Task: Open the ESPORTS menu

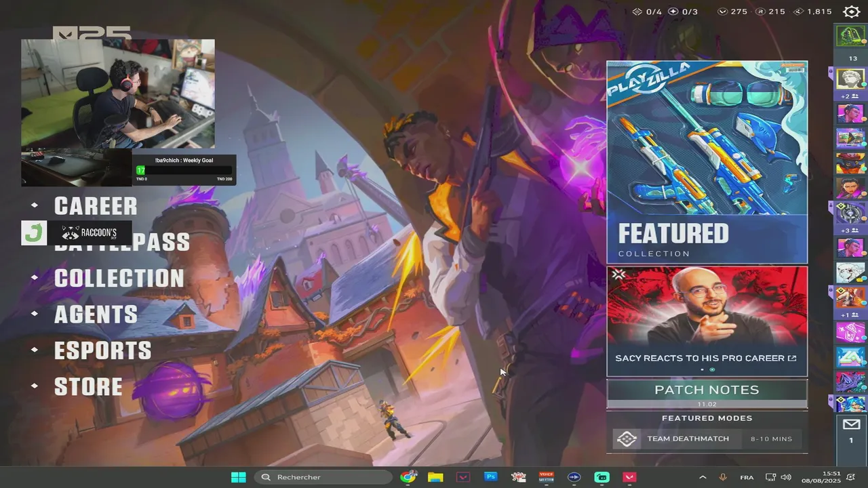Action: [103, 350]
